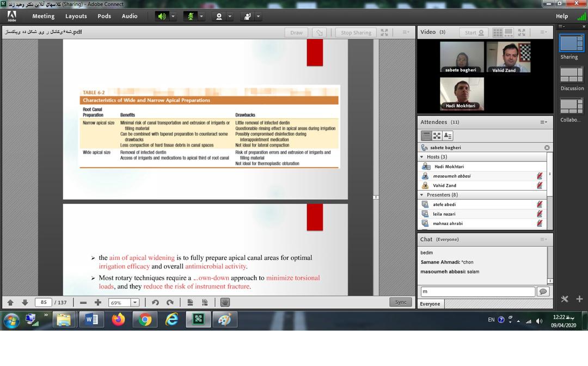Open the Pods menu
The height and width of the screenshot is (366, 588).
coord(104,16)
